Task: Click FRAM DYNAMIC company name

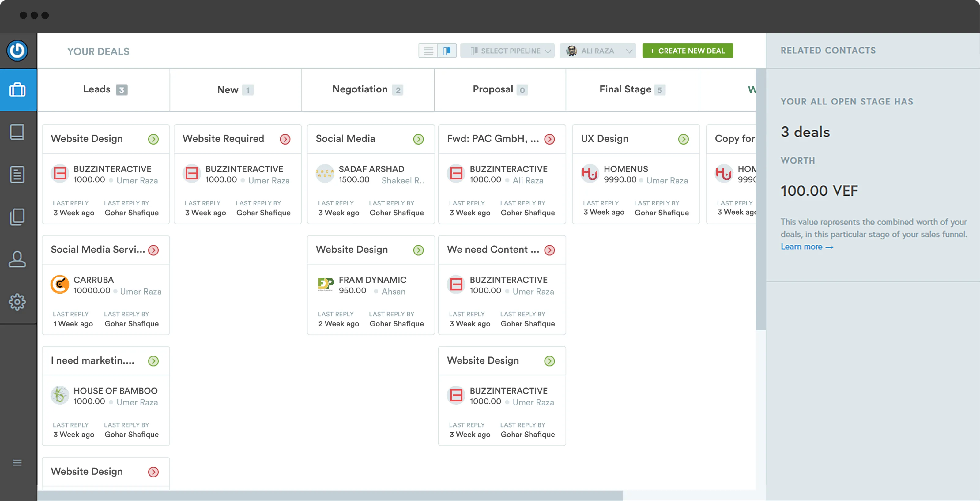Action: (x=372, y=280)
